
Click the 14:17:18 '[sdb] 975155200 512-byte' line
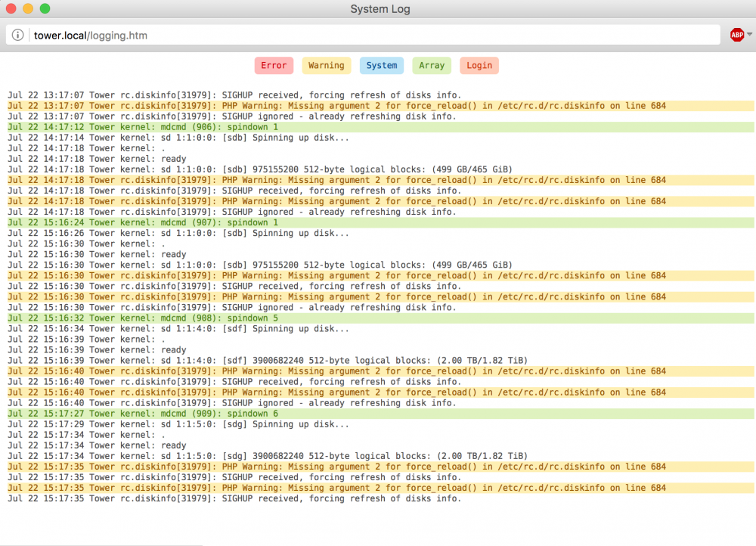point(260,169)
